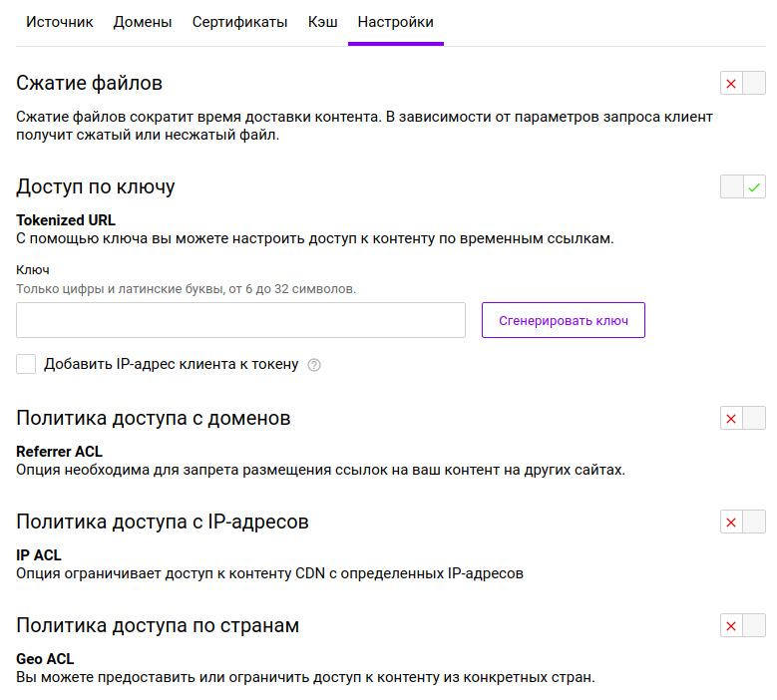Toggle Политика доступа с IP-адресов switch
This screenshot has height=700, width=777.
(743, 522)
